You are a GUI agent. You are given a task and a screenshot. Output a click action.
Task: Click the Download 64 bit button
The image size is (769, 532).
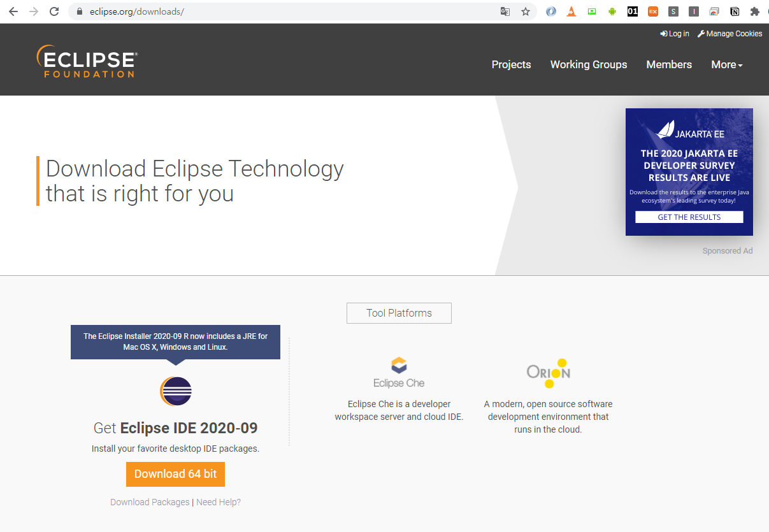(175, 474)
